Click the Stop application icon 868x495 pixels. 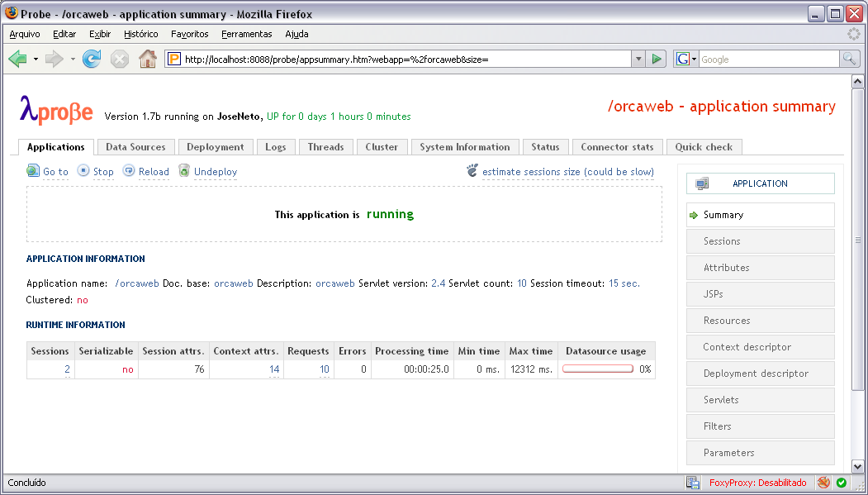(x=83, y=171)
